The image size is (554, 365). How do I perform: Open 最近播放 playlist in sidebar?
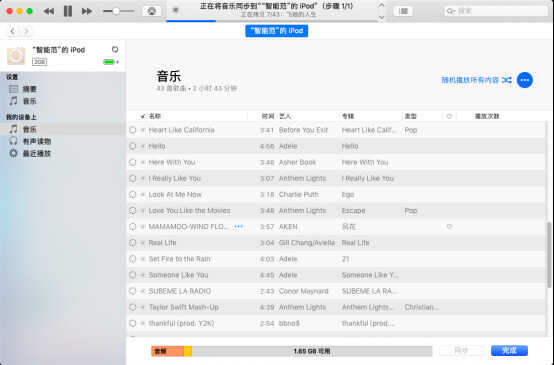pyautogui.click(x=37, y=154)
